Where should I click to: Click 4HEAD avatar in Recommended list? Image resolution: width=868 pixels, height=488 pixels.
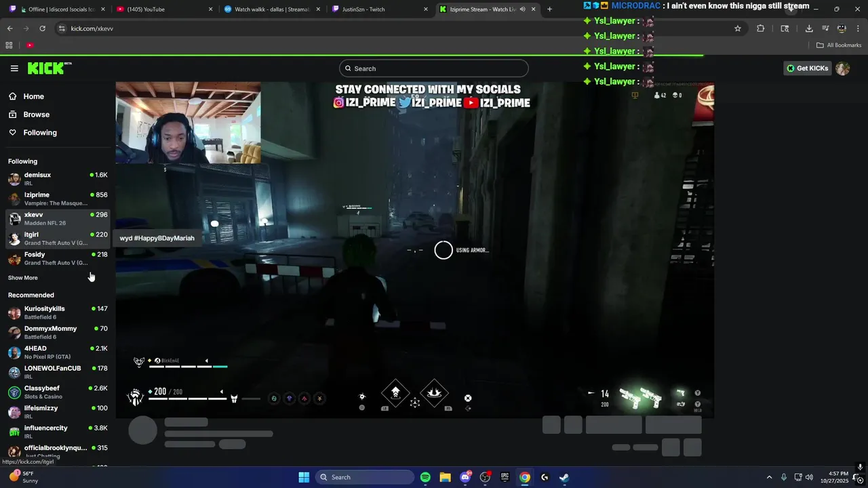14,352
